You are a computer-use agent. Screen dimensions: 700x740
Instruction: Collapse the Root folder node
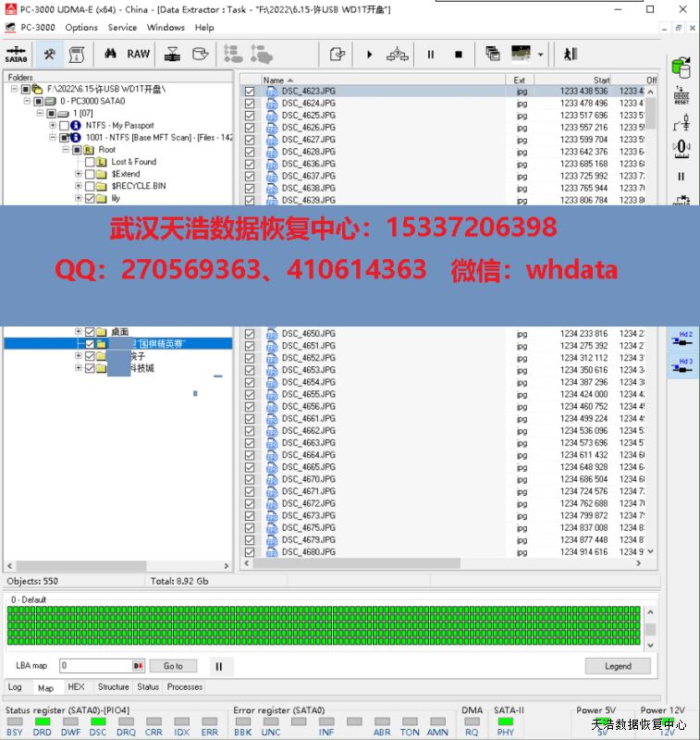point(66,150)
